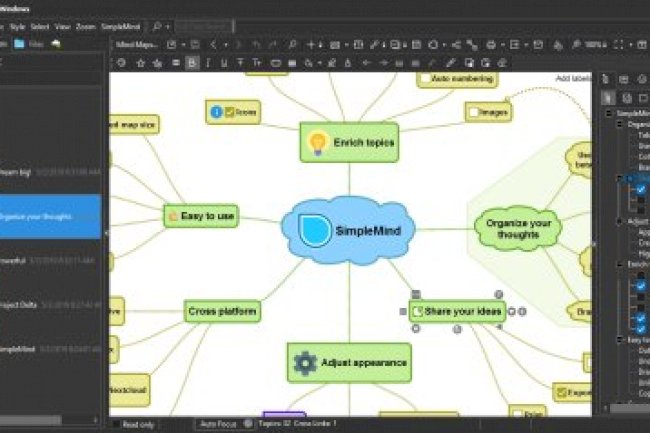Screen dimensions: 650x433
Task: Open the Select menu
Action: click(40, 27)
